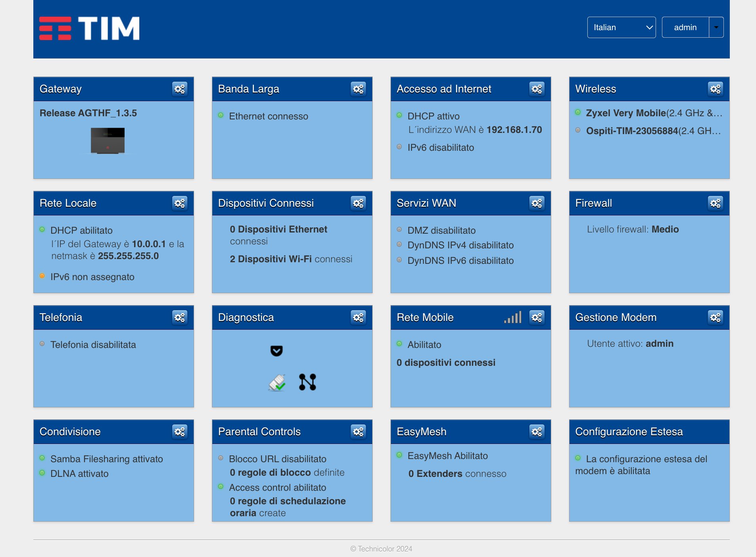Click 0 Dispositivi Ethernet connessi
The height and width of the screenshot is (557, 756).
tap(279, 235)
